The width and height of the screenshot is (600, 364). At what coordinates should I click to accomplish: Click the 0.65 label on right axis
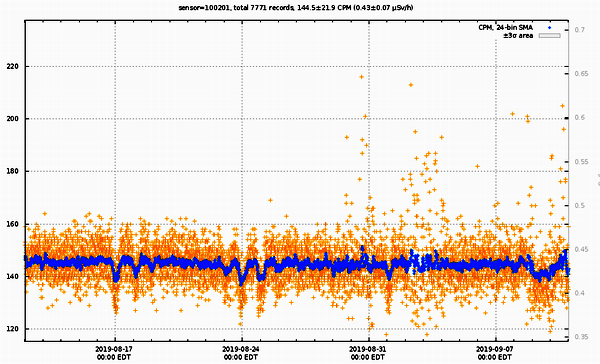point(581,73)
